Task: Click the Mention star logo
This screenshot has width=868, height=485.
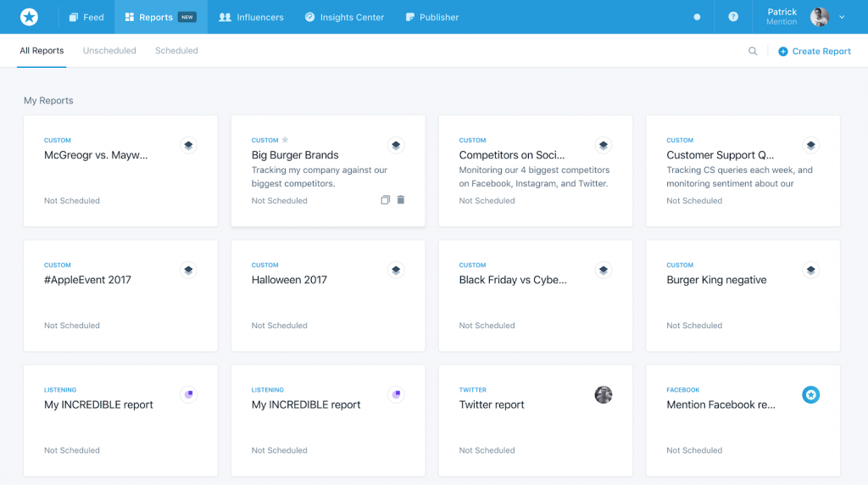Action: coord(30,17)
